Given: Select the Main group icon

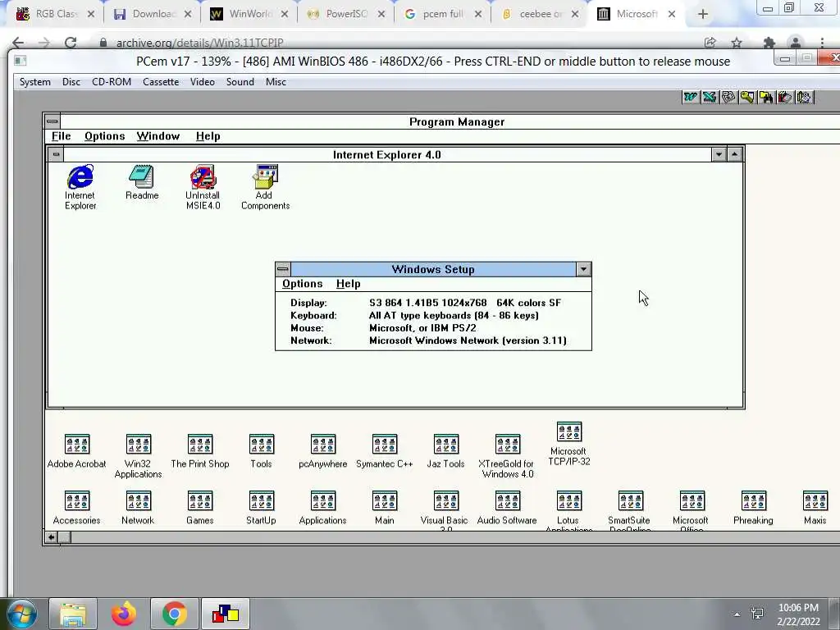Looking at the screenshot, I should (385, 501).
